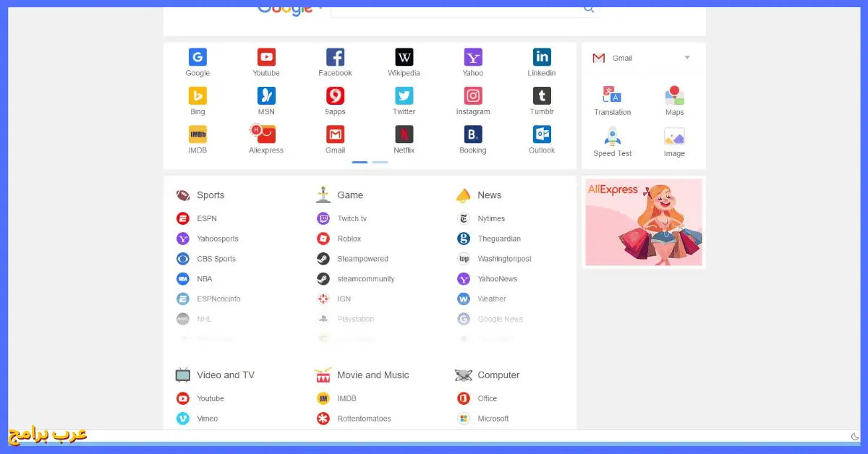Open the MSN shortcut icon
The height and width of the screenshot is (454, 868).
tap(266, 95)
